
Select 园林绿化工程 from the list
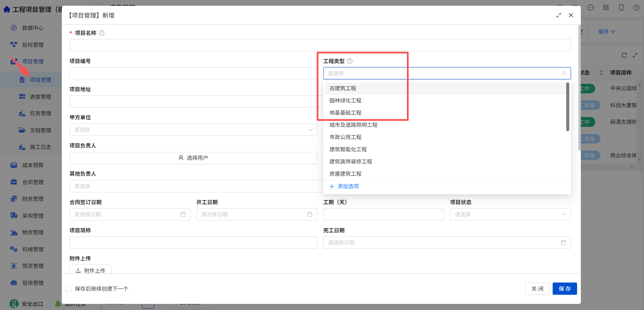[x=345, y=100]
